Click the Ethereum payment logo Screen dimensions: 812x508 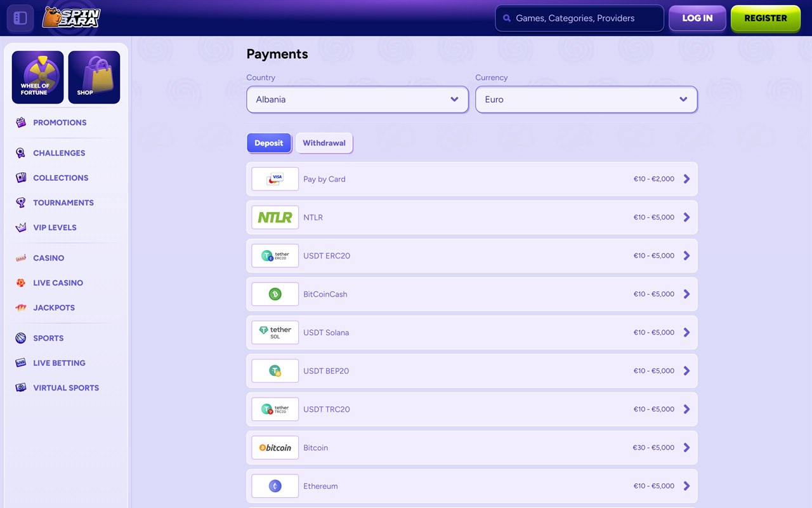275,486
